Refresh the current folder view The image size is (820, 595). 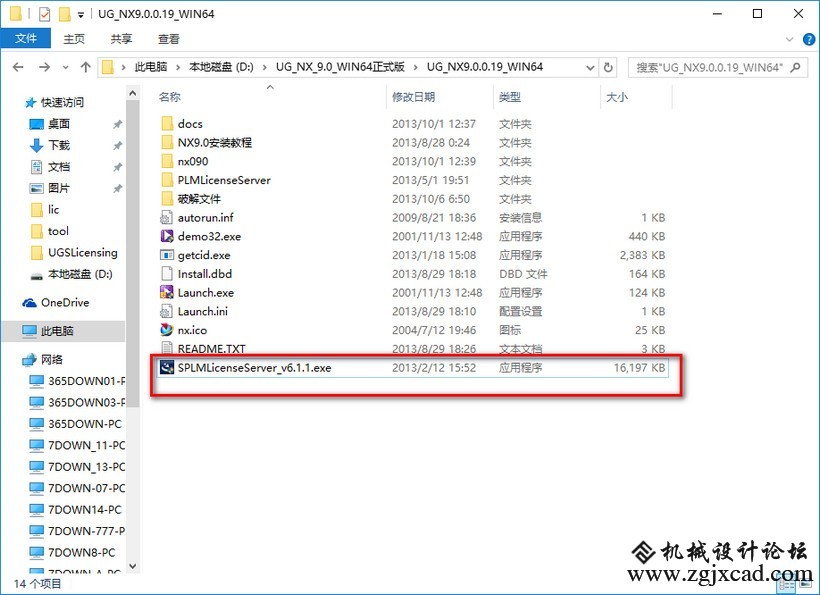point(608,67)
